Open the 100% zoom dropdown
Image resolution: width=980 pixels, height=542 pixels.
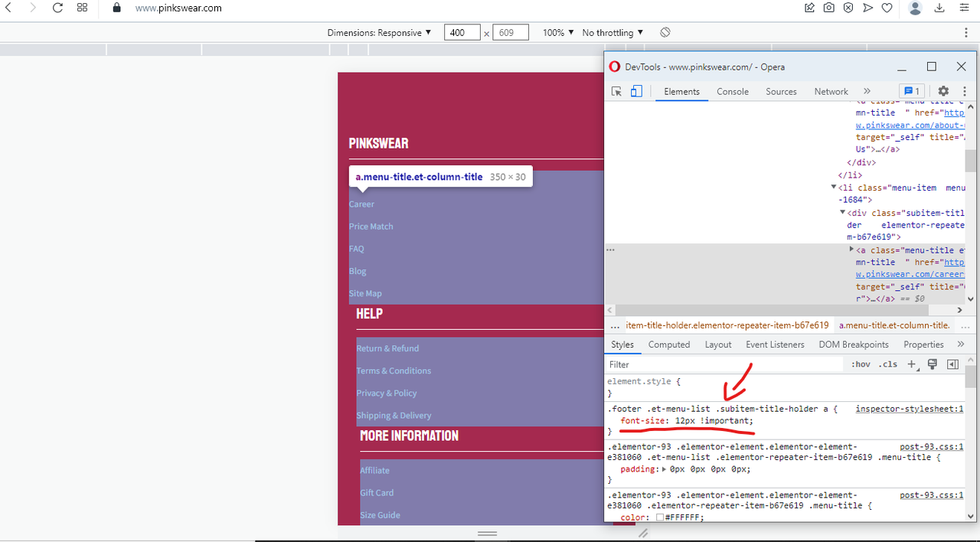tap(558, 33)
